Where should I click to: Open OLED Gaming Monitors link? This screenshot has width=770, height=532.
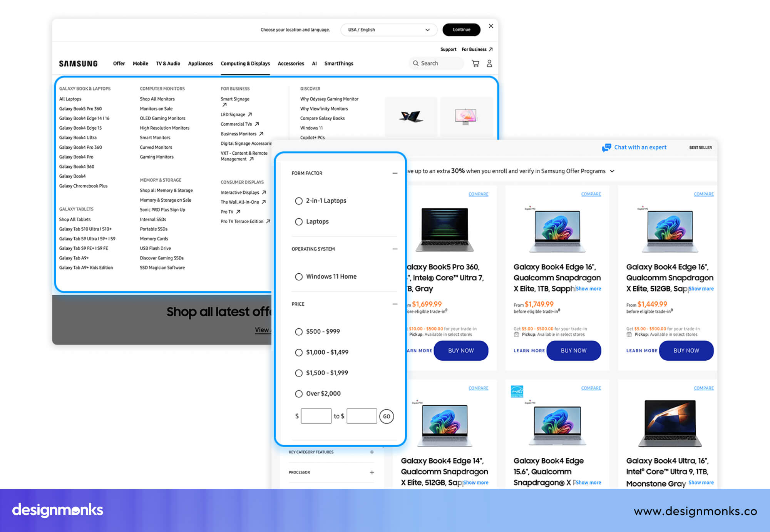162,118
